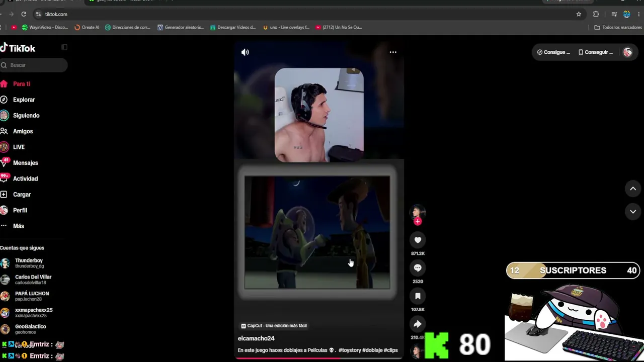Open the Chrome profile avatar

[x=626, y=14]
